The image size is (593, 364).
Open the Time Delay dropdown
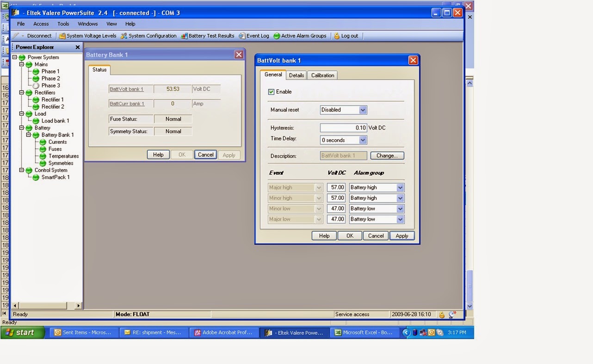click(363, 140)
